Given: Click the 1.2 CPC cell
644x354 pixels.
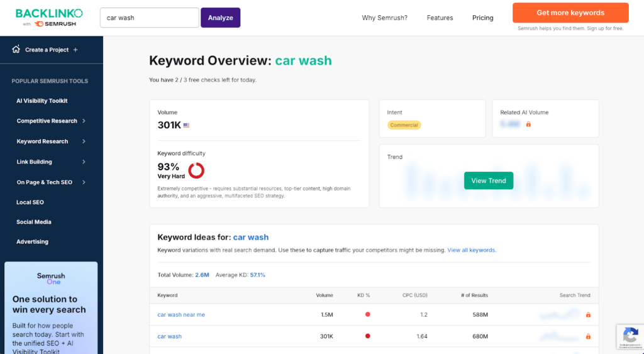Looking at the screenshot, I should click(424, 314).
